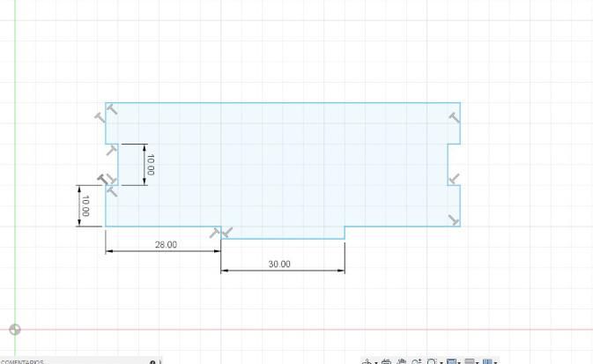
Task: Open the display settings monitor icon
Action: (x=451, y=361)
